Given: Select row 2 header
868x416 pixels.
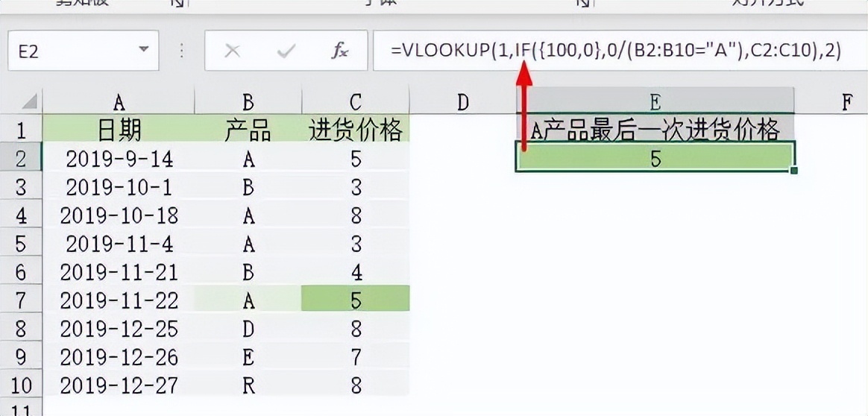Looking at the screenshot, I should click(x=21, y=159).
